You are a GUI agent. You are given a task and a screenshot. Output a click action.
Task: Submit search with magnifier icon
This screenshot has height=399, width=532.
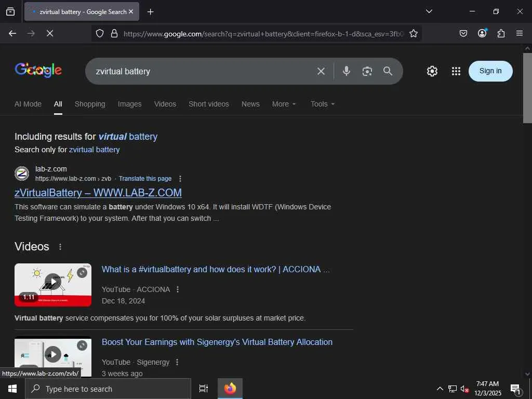(x=388, y=71)
